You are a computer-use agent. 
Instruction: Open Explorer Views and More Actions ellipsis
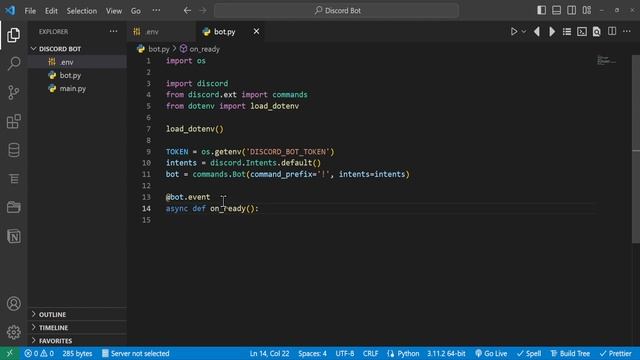[x=113, y=31]
